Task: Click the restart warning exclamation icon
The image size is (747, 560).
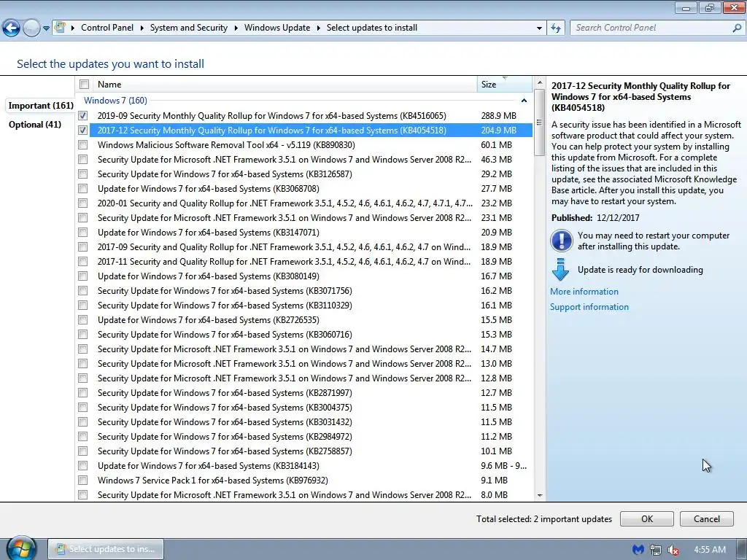Action: click(561, 241)
